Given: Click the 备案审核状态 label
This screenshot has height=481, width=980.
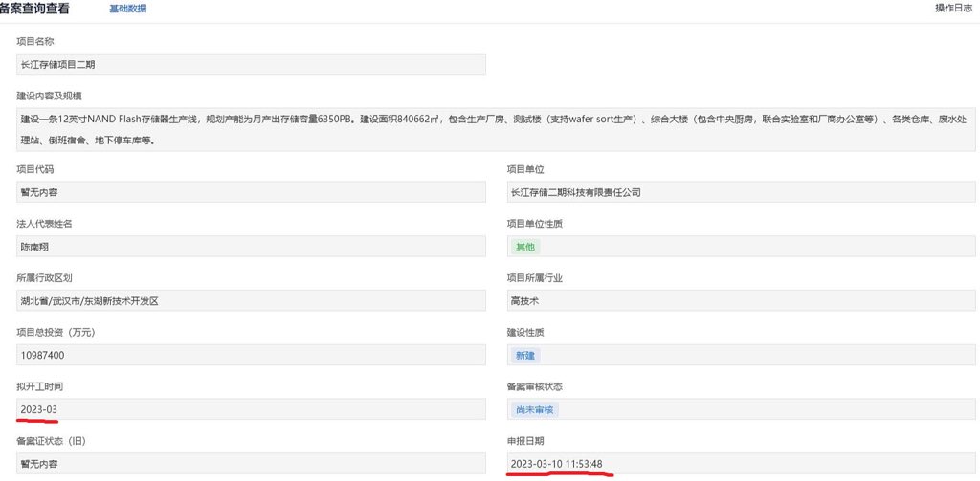Looking at the screenshot, I should click(534, 386).
